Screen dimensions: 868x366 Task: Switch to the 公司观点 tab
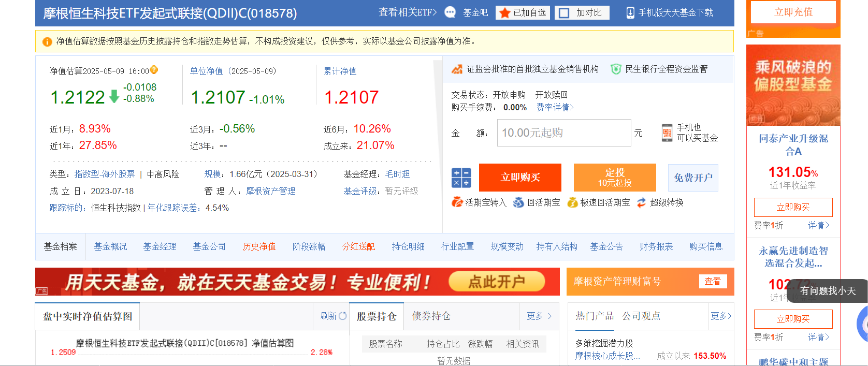pos(641,316)
